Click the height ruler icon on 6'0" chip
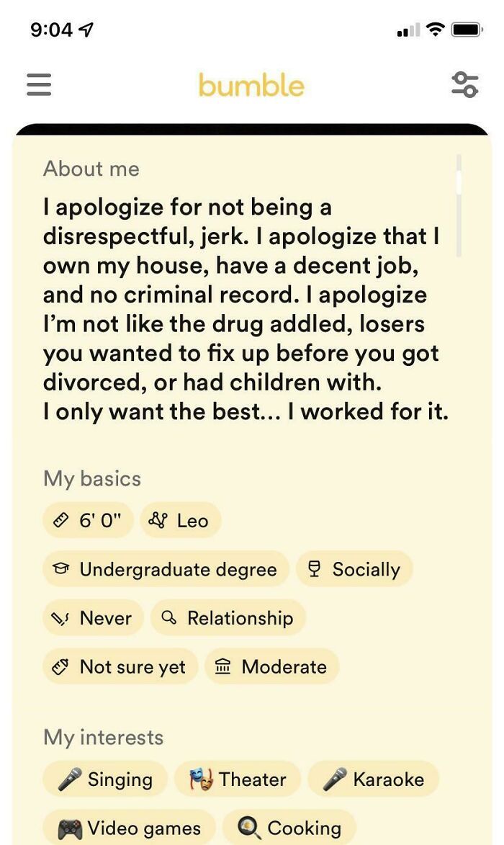The height and width of the screenshot is (845, 504). [x=60, y=520]
